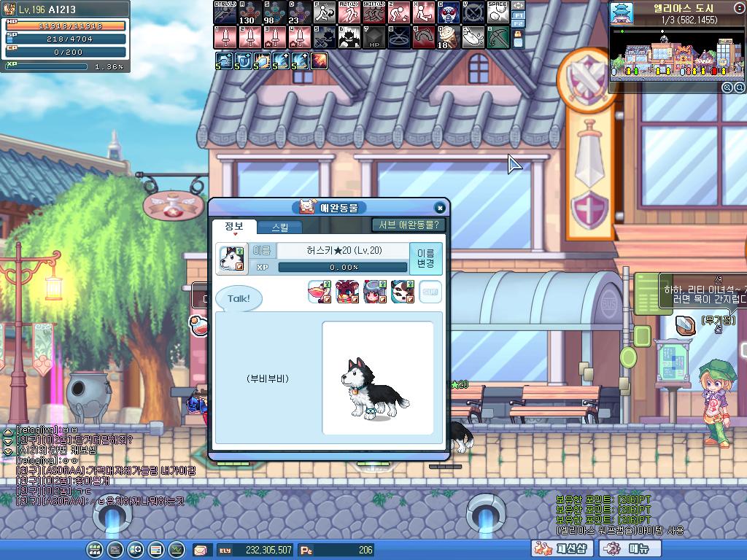This screenshot has width=747, height=560.
Task: Switch quickslot page to F1
Action: point(518,15)
